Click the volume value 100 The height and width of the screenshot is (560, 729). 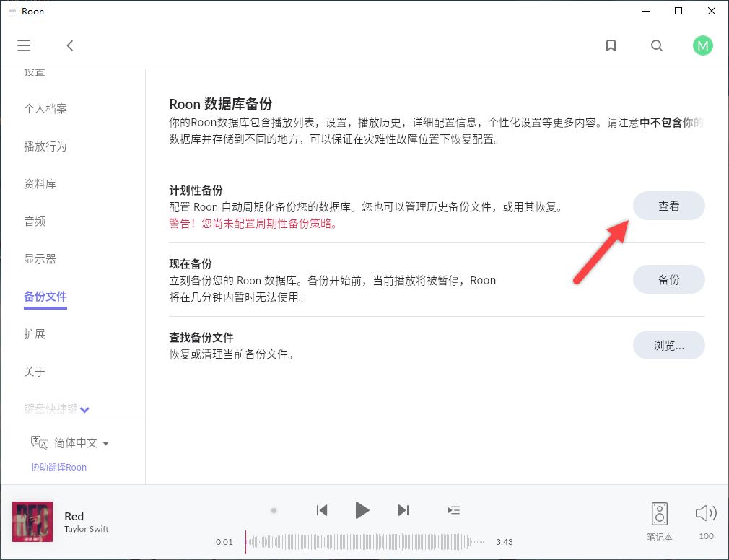tap(706, 536)
